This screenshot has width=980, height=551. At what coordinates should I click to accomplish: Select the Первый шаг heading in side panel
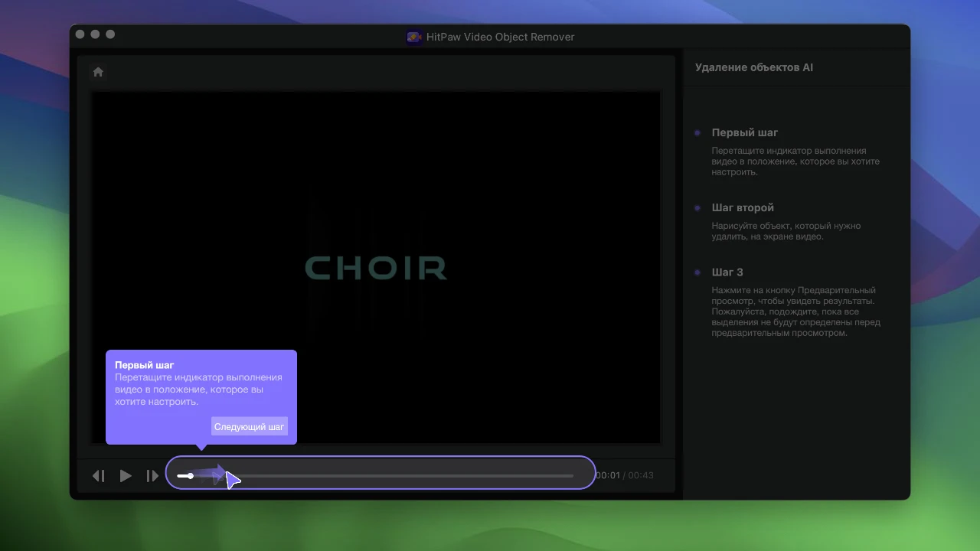tap(744, 132)
